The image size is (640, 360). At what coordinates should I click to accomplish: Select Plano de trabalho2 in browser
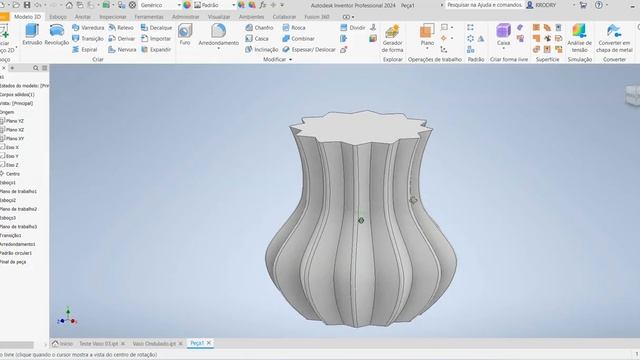(x=18, y=209)
